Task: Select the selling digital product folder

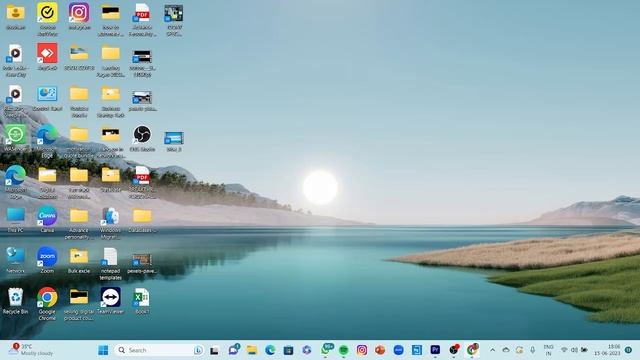Action: pyautogui.click(x=79, y=297)
